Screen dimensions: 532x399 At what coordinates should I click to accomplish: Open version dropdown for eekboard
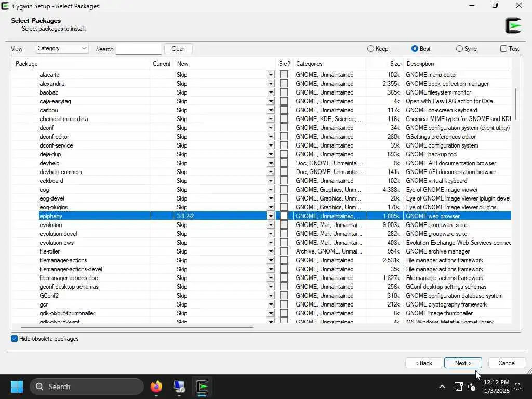[271, 181]
